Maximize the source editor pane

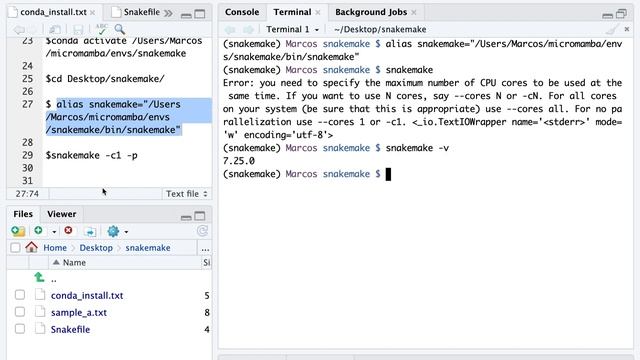tap(200, 14)
